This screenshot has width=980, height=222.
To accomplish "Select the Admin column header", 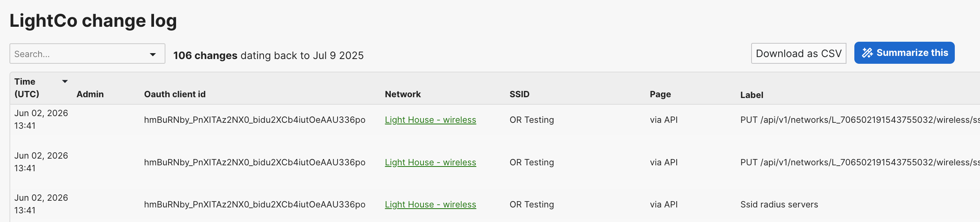I will tap(90, 94).
